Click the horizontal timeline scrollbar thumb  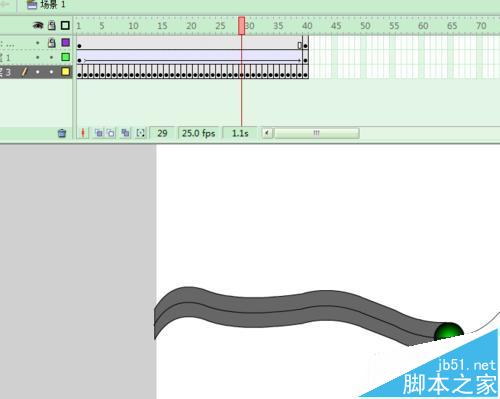[x=316, y=133]
